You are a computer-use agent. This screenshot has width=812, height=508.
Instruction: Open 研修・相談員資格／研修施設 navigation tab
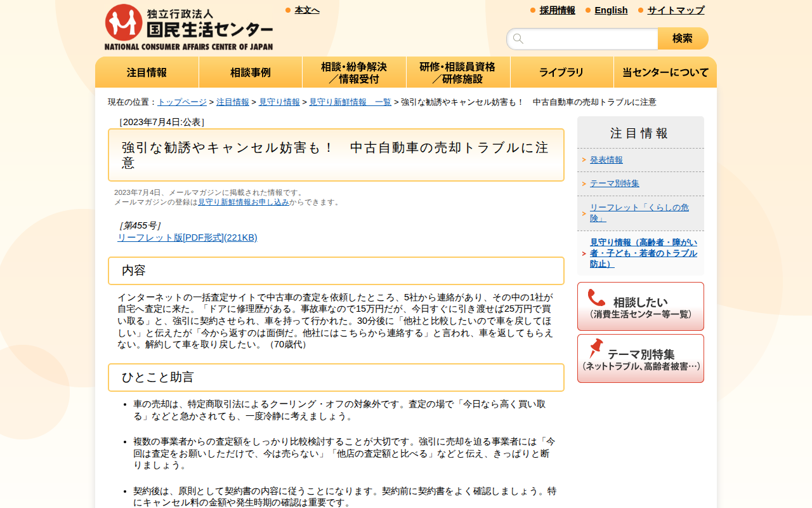[458, 72]
